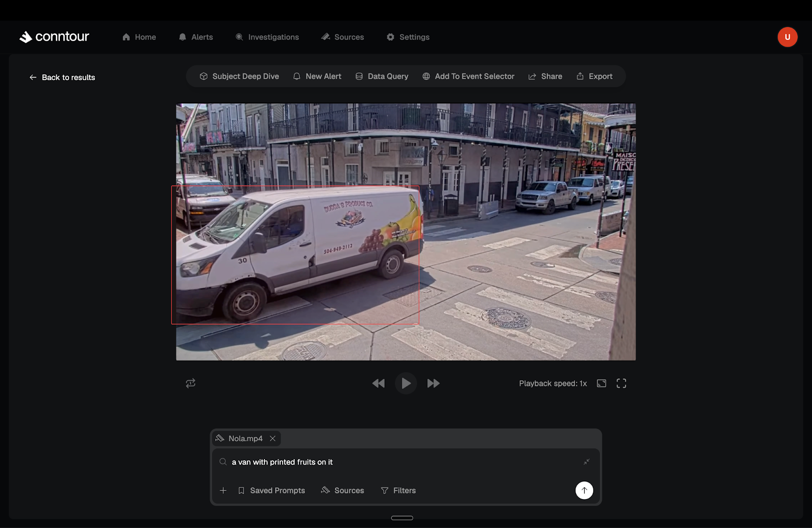Open the Alerts page

click(x=196, y=37)
